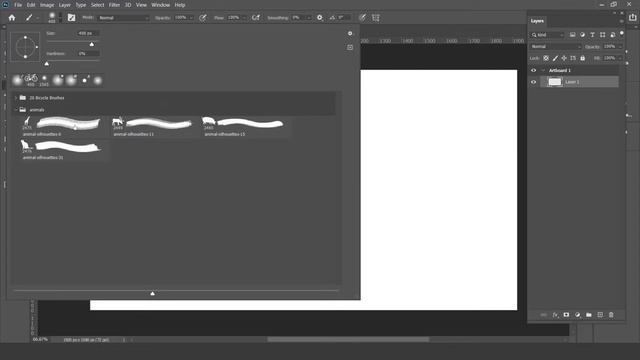Screen dimensions: 640x360
Task: Click the Hardness slider handle
Action: pyautogui.click(x=47, y=64)
